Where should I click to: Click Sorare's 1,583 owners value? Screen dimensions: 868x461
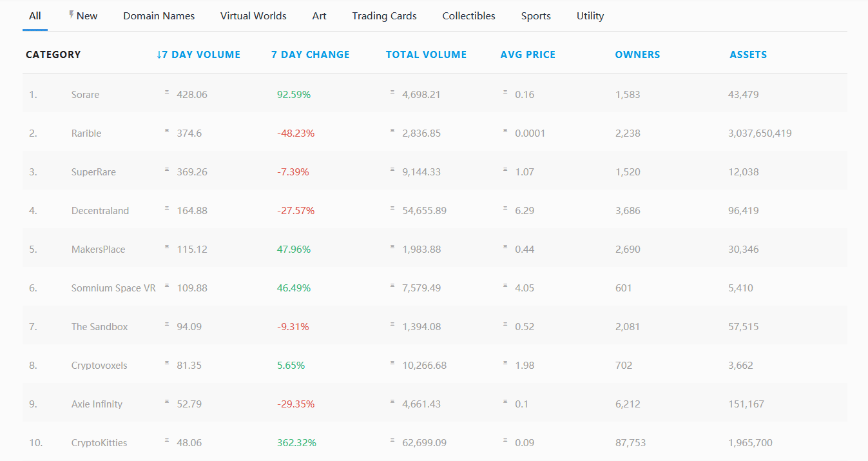click(x=628, y=94)
